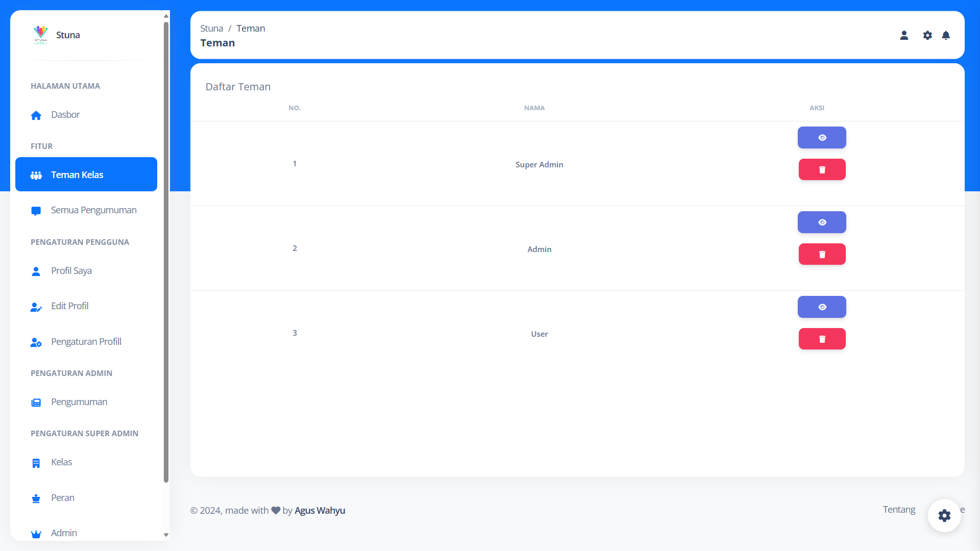Click the Kelas building icon
Image resolution: width=980 pixels, height=551 pixels.
[36, 463]
